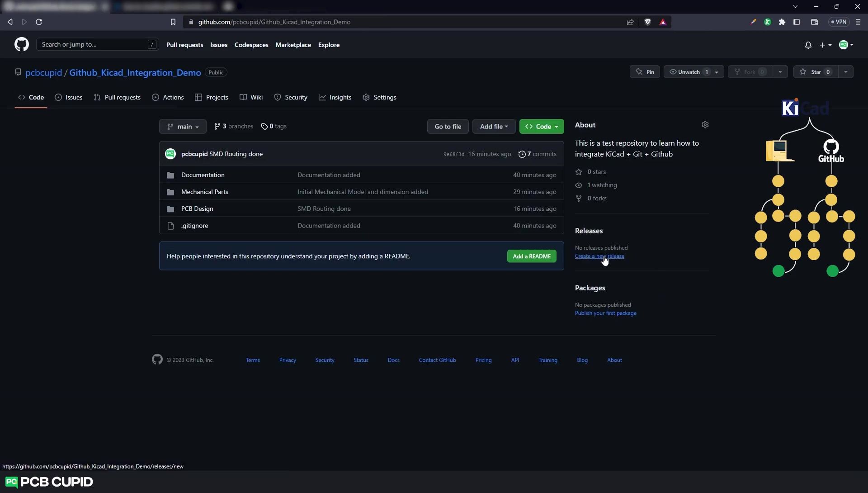Screen dimensions: 868x493
Task: View the 3 branches link
Action: coord(234,126)
